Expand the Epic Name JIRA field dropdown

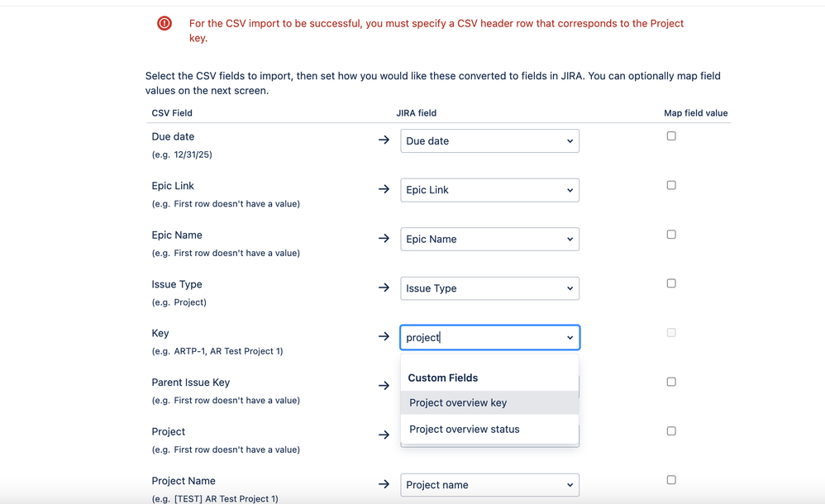pos(490,239)
